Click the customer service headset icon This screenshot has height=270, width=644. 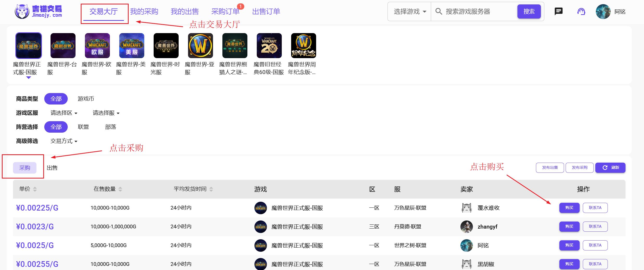(x=581, y=11)
